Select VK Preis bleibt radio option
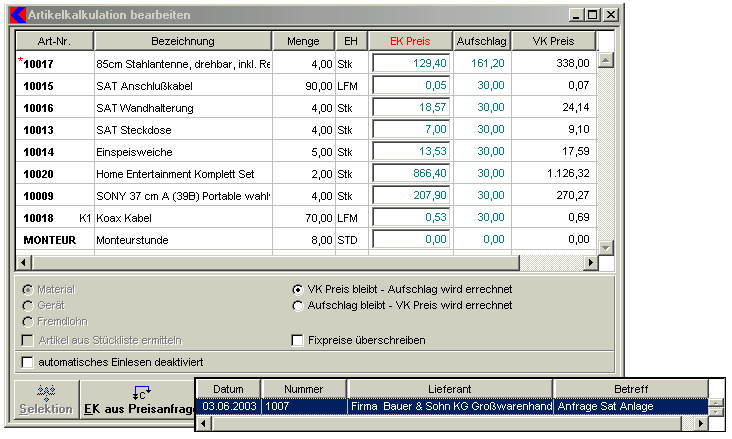 pyautogui.click(x=297, y=289)
